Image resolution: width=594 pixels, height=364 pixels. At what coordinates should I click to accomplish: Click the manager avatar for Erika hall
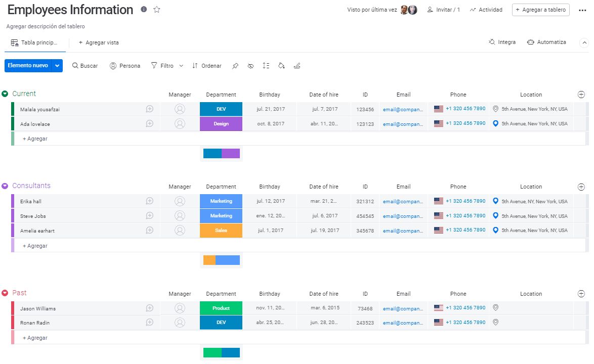pyautogui.click(x=180, y=201)
